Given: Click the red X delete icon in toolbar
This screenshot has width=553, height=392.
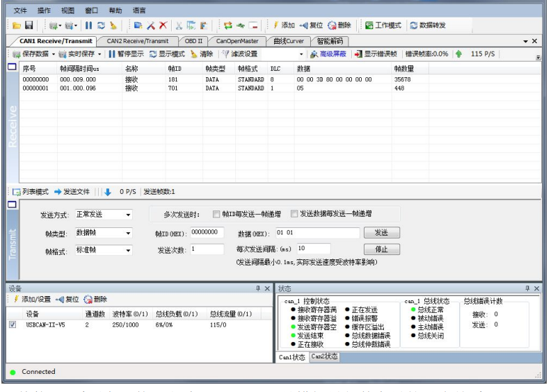Looking at the screenshot, I should [x=163, y=25].
